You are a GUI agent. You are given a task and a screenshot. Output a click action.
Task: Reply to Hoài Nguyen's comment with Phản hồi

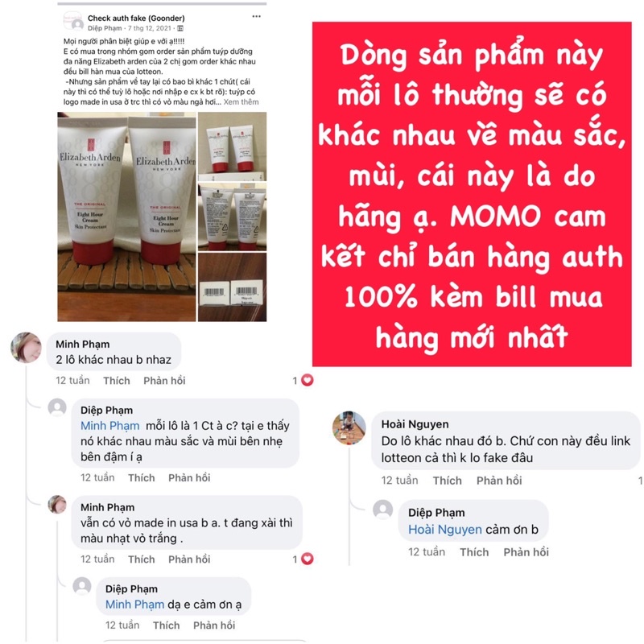click(499, 481)
